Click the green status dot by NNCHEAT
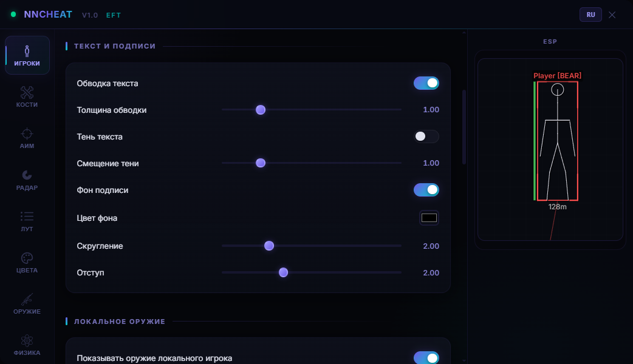The height and width of the screenshot is (364, 633). [x=13, y=15]
